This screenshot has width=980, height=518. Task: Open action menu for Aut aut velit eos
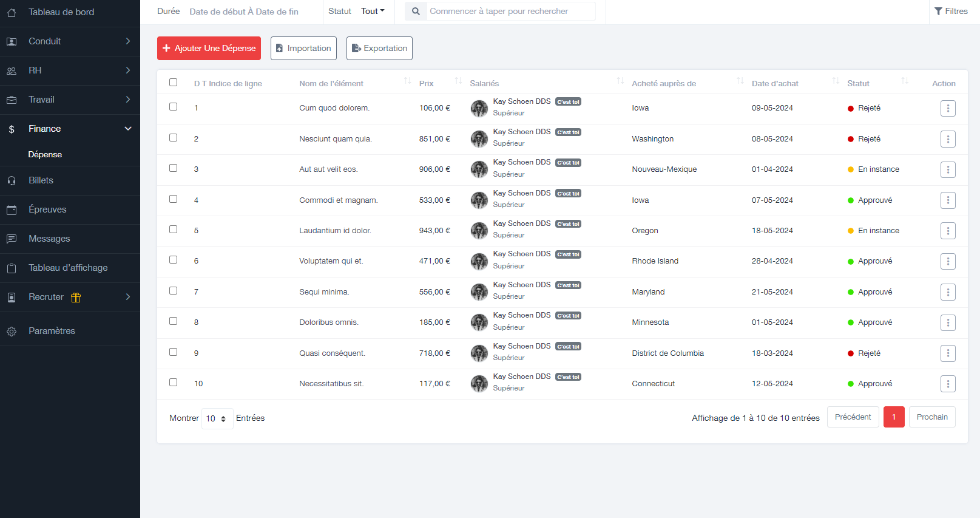948,169
